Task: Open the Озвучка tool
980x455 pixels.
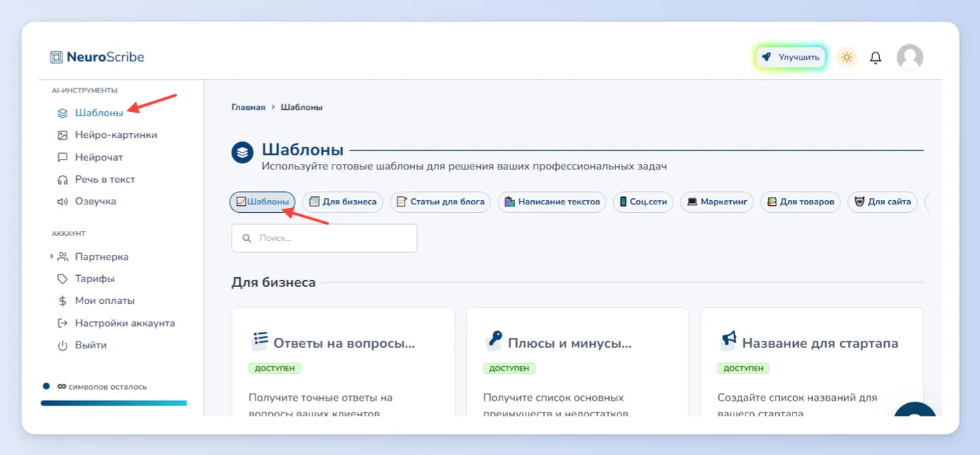Action: (x=87, y=202)
